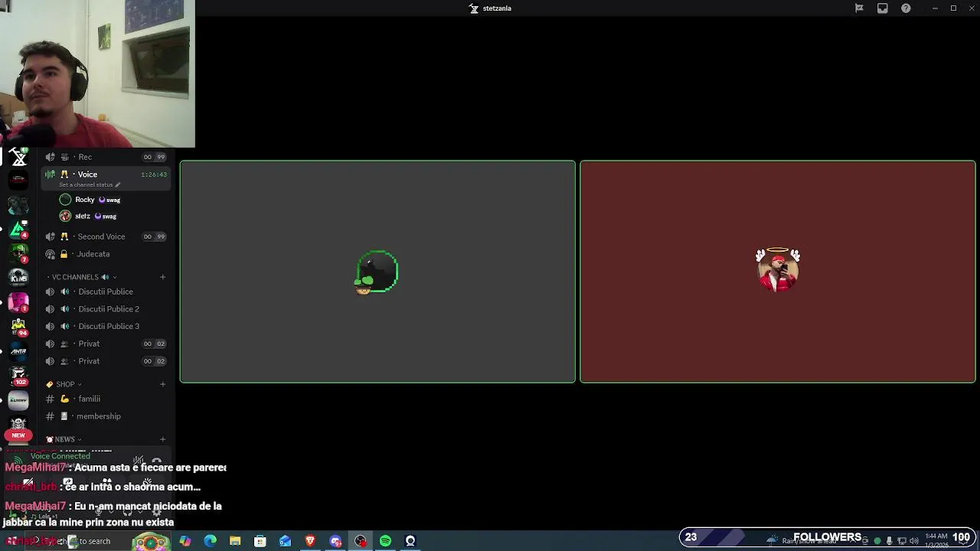The height and width of the screenshot is (551, 980).
Task: Join Discutii Publice voice channel
Action: pos(106,292)
